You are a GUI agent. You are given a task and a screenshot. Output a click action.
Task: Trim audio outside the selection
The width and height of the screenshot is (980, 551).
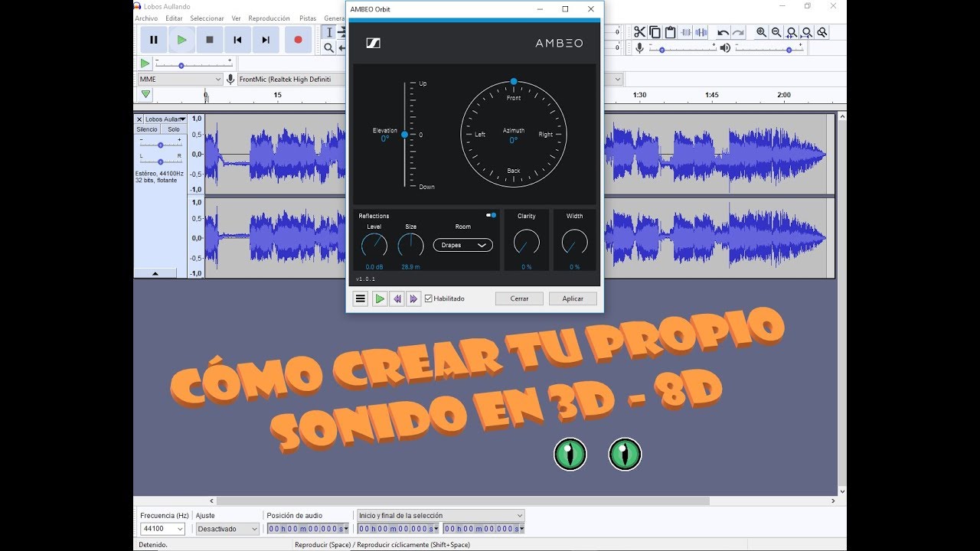(686, 32)
